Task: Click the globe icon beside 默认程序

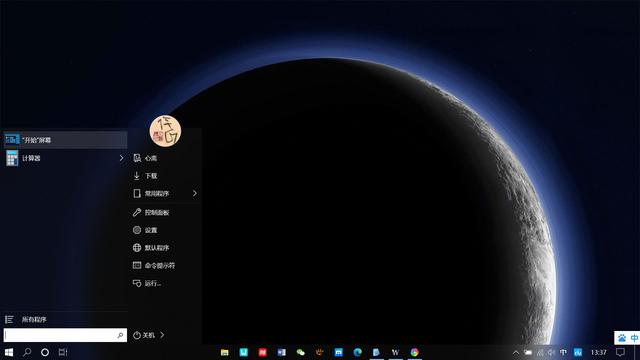Action: click(x=137, y=248)
